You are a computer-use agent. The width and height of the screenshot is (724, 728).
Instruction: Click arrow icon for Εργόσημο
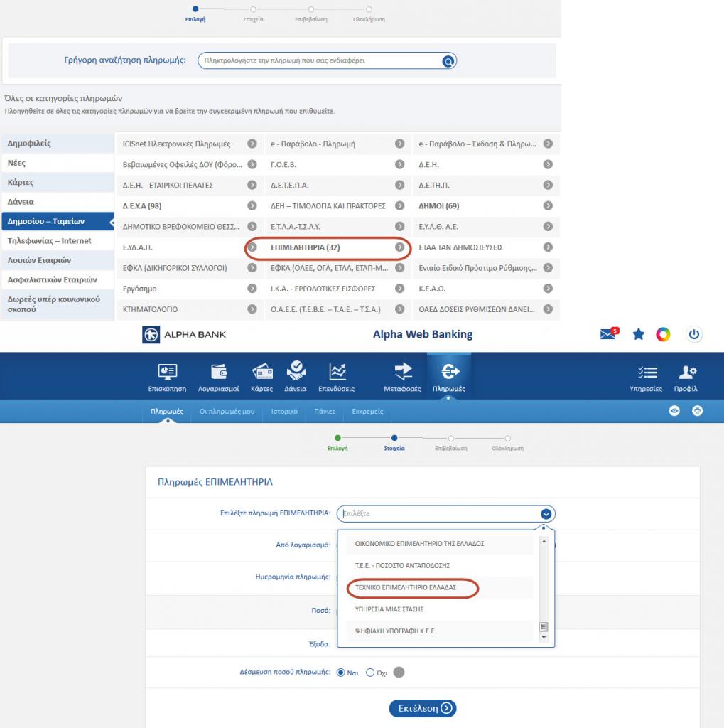pos(252,289)
